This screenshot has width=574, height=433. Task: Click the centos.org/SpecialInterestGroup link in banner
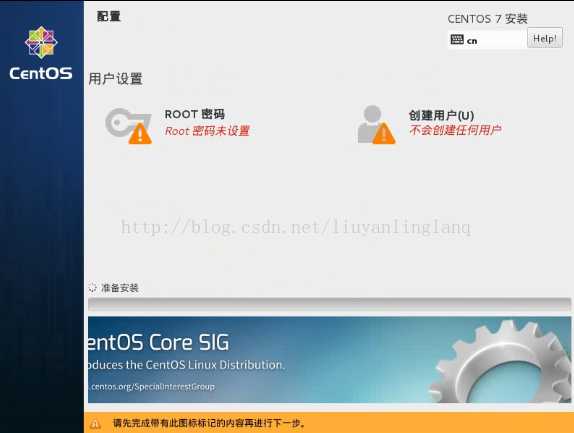pyautogui.click(x=153, y=387)
